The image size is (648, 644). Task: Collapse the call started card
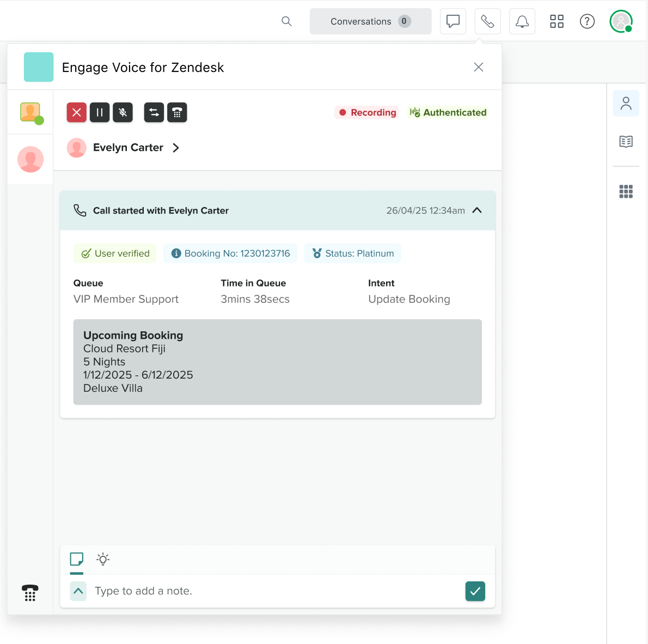(x=477, y=210)
